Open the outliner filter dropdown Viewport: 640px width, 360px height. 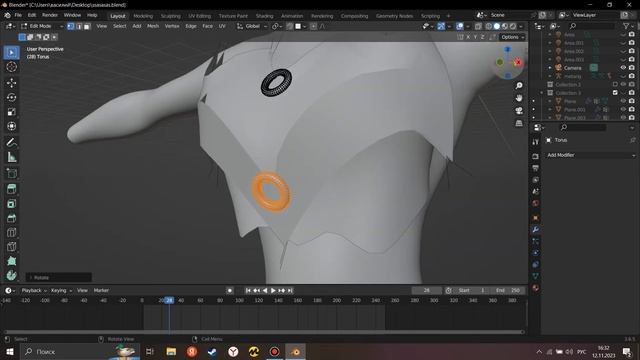pos(628,26)
